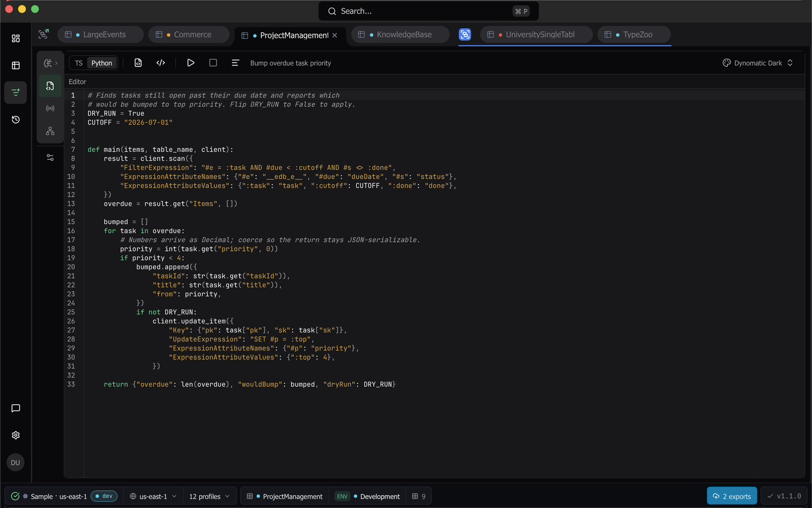Click the globe icon in status bar
The image size is (812, 508).
click(x=133, y=496)
